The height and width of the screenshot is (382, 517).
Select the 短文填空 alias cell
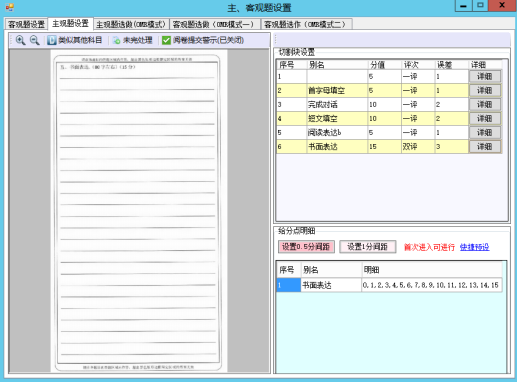[337, 118]
